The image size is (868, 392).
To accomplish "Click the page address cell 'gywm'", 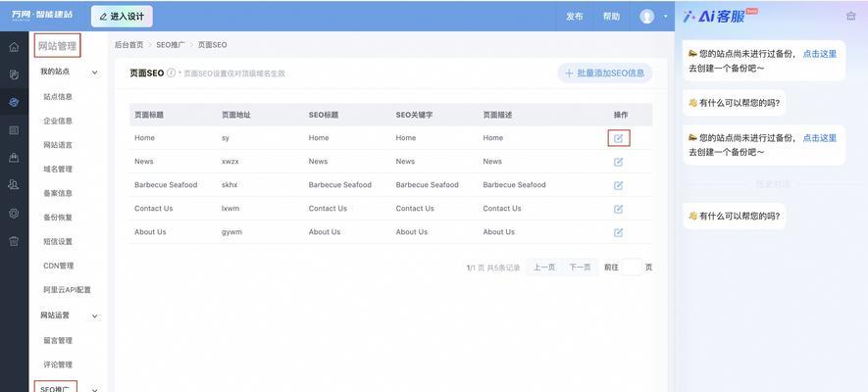I will [x=231, y=232].
